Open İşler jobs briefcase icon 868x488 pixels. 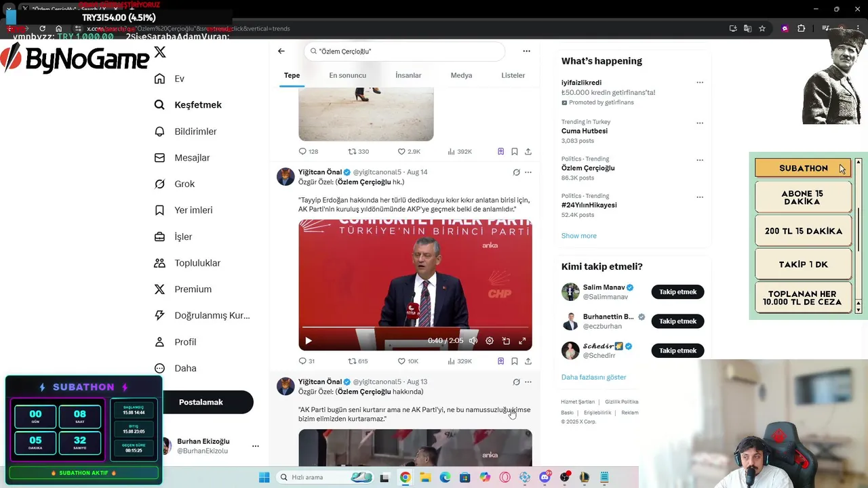tap(159, 237)
